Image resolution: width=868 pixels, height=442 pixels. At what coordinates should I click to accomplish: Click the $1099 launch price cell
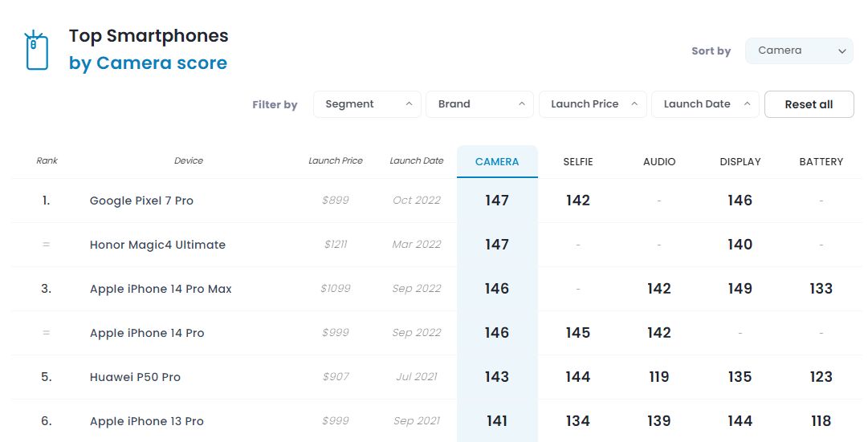[x=336, y=289]
